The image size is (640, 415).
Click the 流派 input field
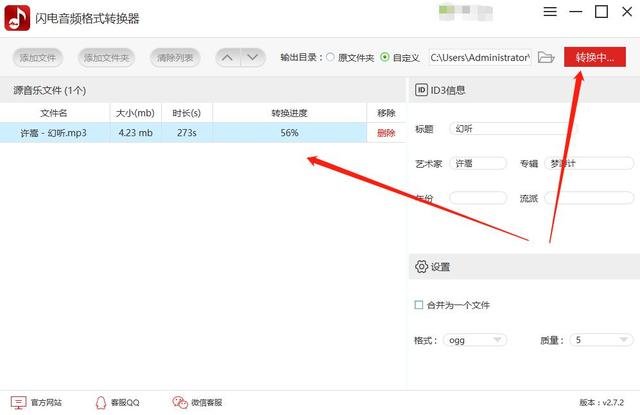[589, 198]
